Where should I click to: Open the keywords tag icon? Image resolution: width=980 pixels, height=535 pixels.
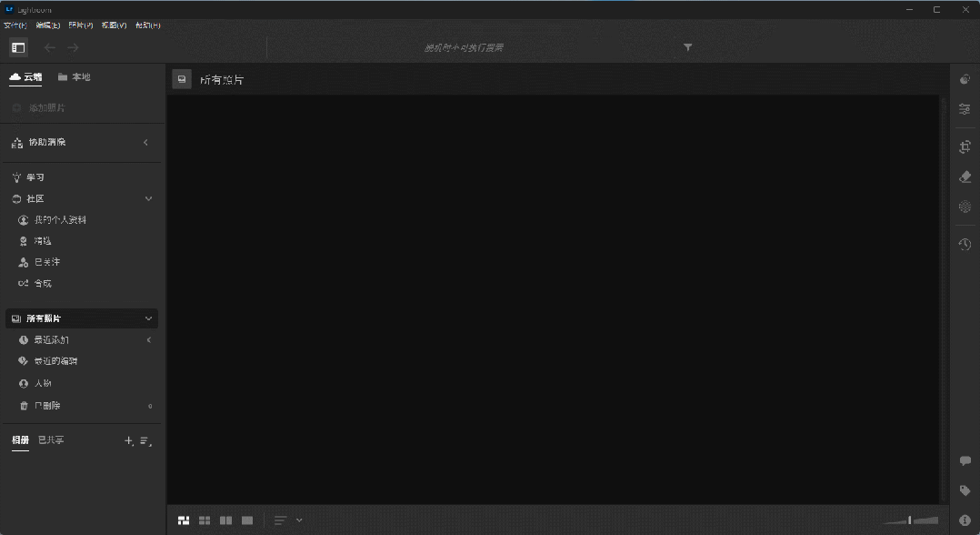click(965, 490)
